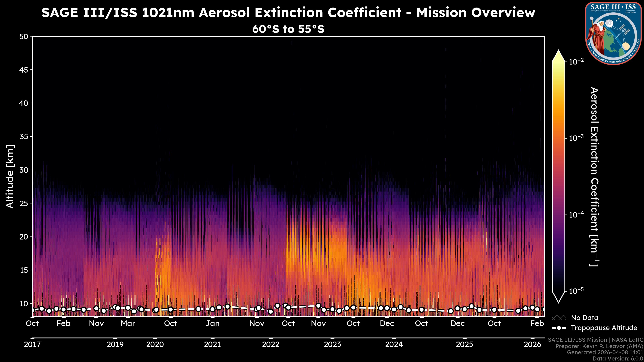Click the last tropopause marker at right edge
The image size is (644, 362).
point(544,310)
